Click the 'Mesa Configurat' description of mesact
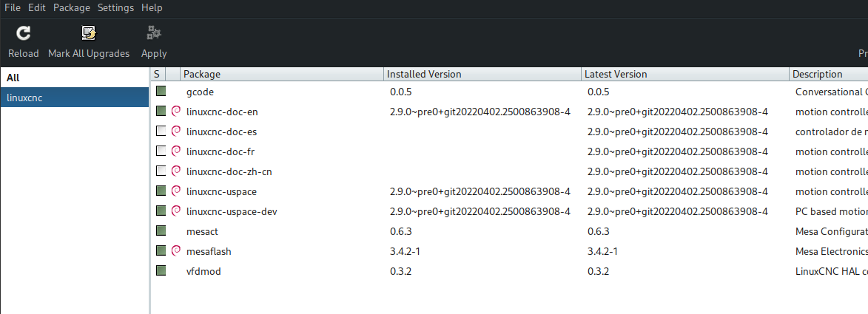The height and width of the screenshot is (314, 868). (x=832, y=231)
